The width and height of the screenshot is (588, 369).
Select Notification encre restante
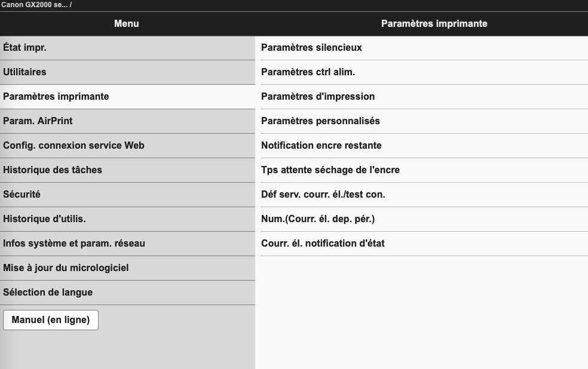pos(321,146)
